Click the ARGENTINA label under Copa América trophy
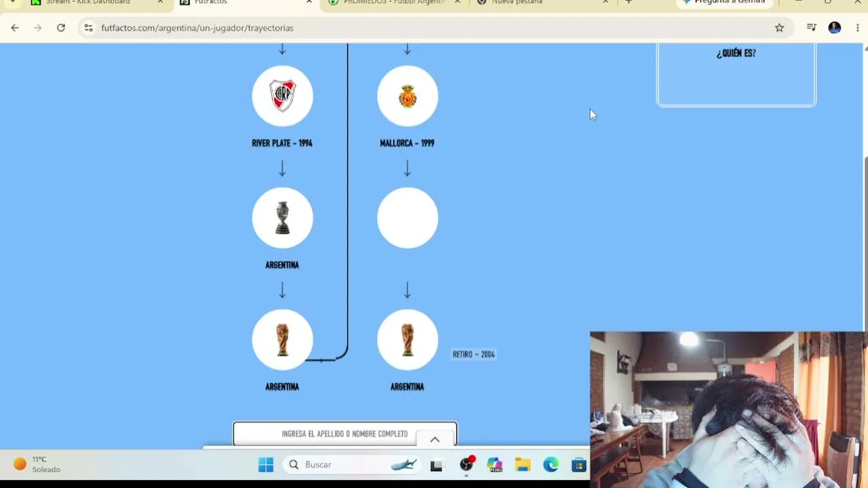868x488 pixels. [x=282, y=265]
